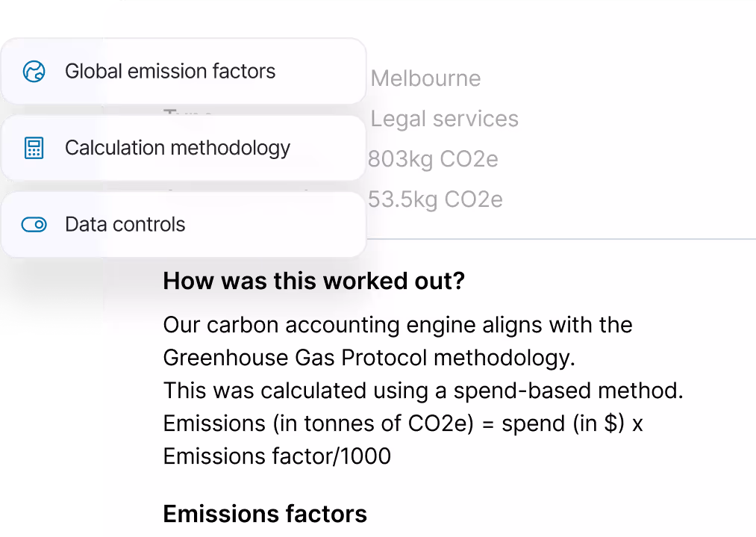Click the 803kg CO2e emissions value
Viewport: 756px width, 537px height.
coord(433,159)
